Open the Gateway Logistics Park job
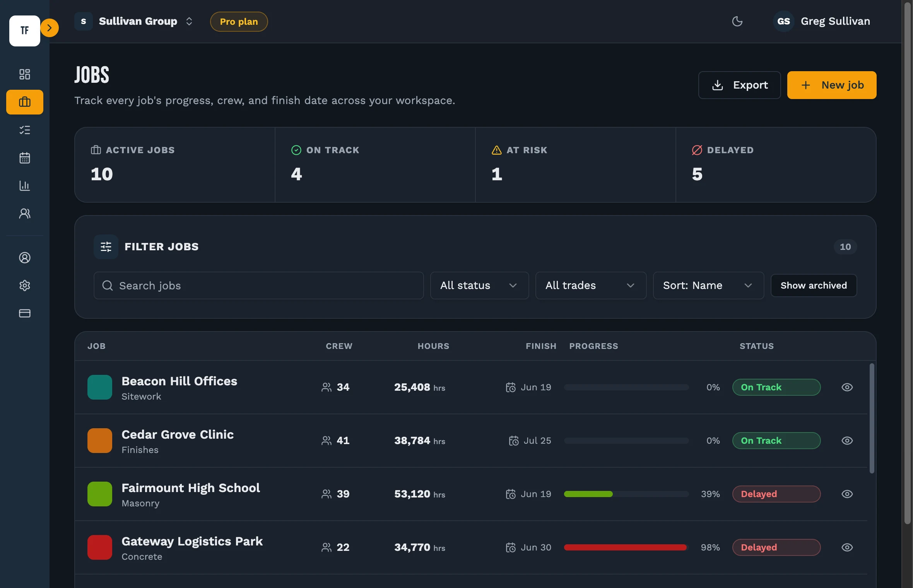Viewport: 913px width, 588px height. [x=192, y=542]
